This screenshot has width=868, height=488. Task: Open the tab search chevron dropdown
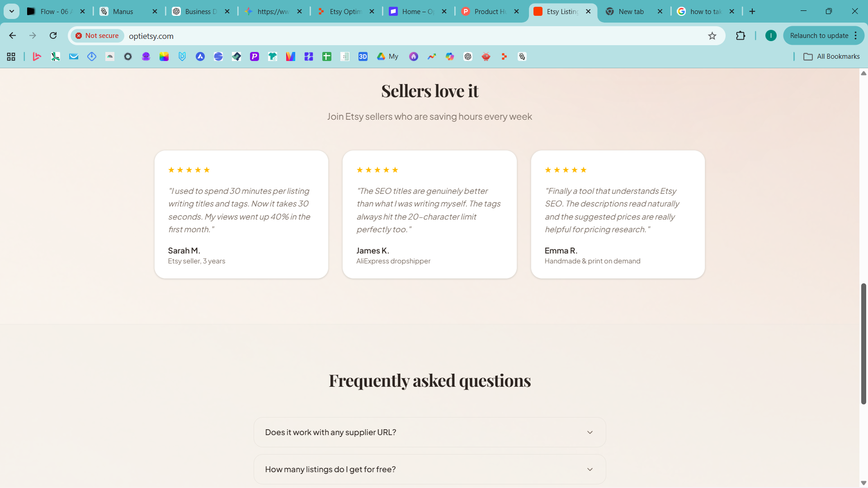[x=11, y=11]
